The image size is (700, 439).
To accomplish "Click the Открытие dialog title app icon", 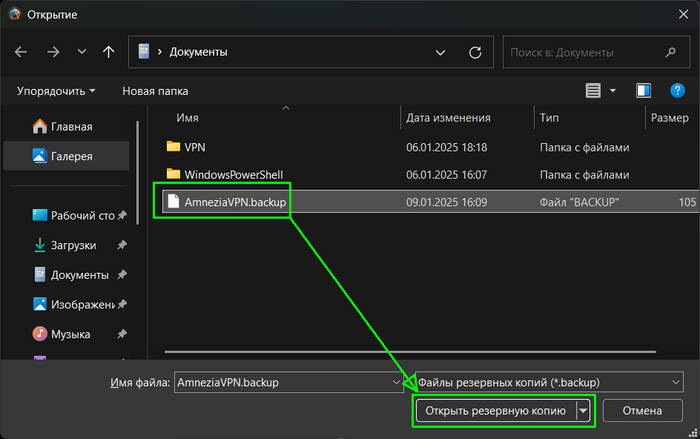I will [14, 14].
